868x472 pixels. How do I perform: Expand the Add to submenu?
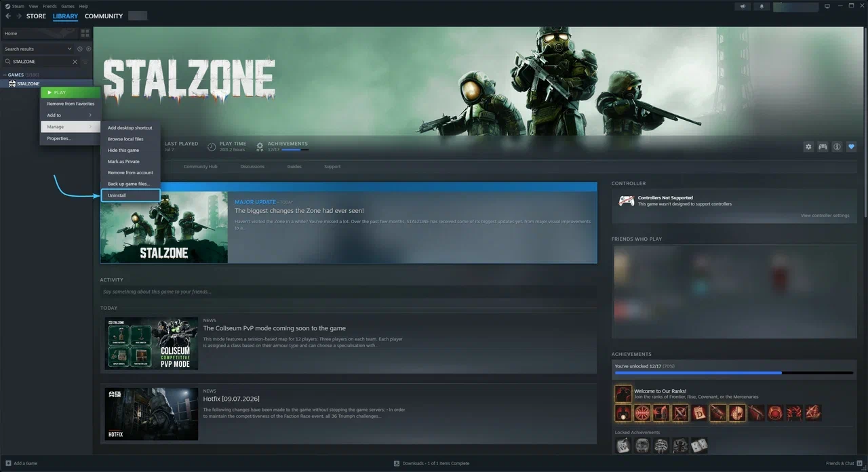[71, 115]
